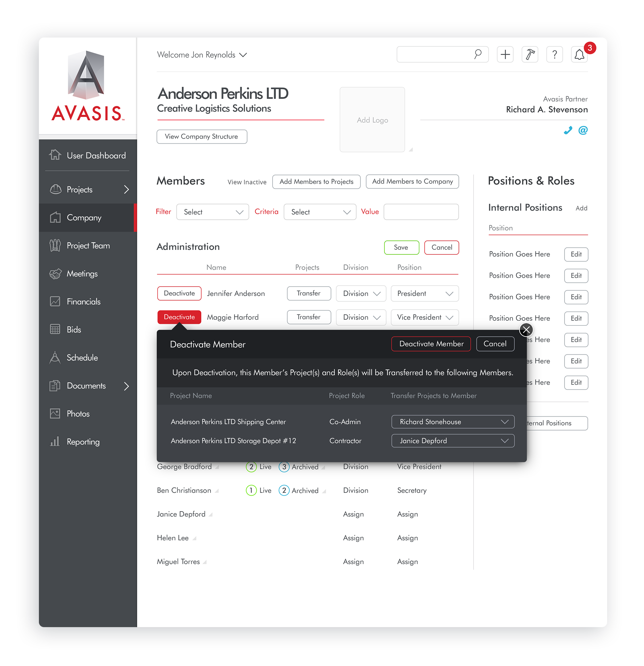
Task: Click the Bids grid icon
Action: pyautogui.click(x=55, y=329)
